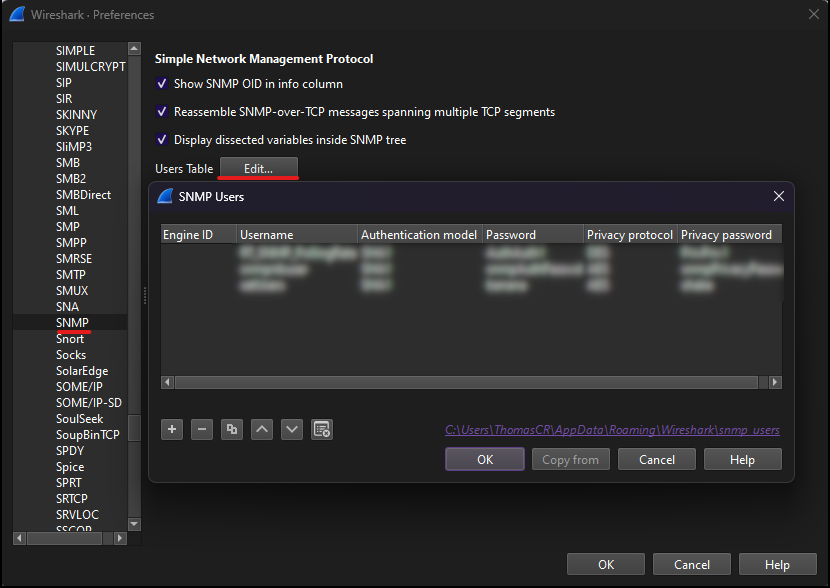Sort by Privacy password column header
Screen dimensions: 830x588
pos(729,234)
